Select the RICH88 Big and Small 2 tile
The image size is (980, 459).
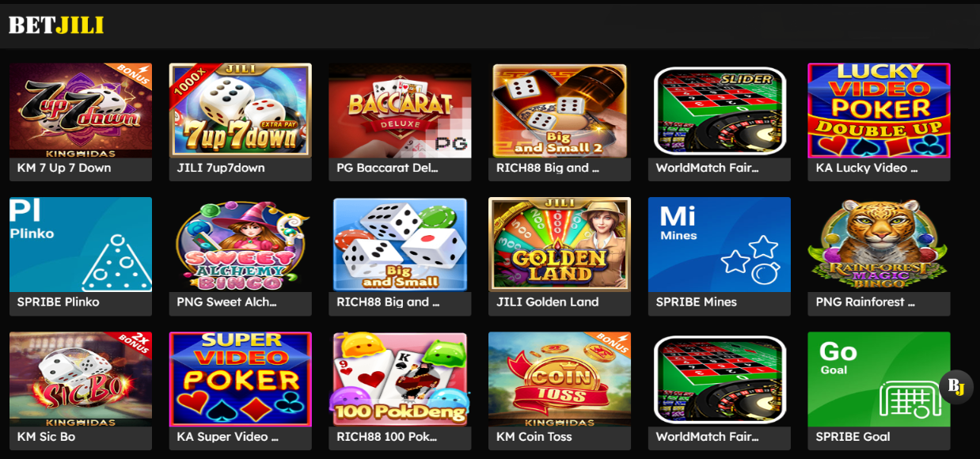[x=560, y=111]
